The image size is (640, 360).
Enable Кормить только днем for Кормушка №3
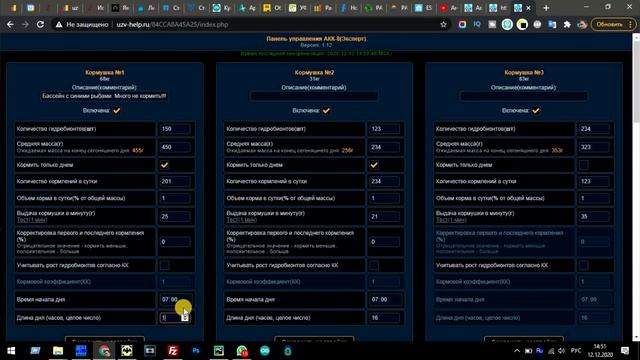click(x=584, y=165)
